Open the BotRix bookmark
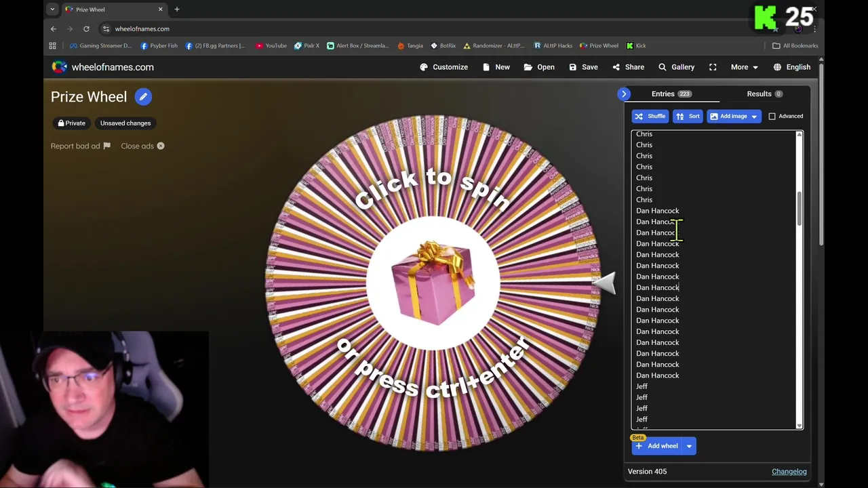The image size is (868, 488). pos(443,46)
